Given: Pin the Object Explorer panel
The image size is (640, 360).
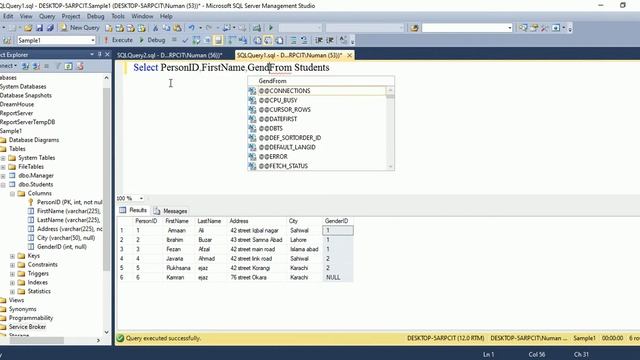Looking at the screenshot, I should pyautogui.click(x=99, y=54).
